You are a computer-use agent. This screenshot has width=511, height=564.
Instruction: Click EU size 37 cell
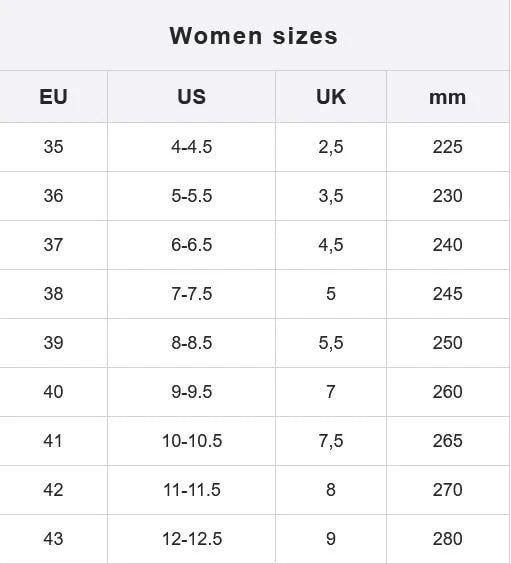tap(53, 245)
